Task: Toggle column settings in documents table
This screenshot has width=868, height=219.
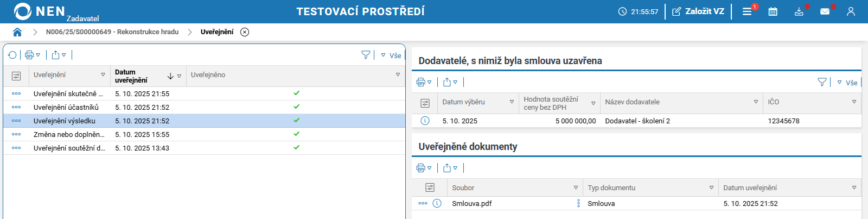Action: click(430, 187)
